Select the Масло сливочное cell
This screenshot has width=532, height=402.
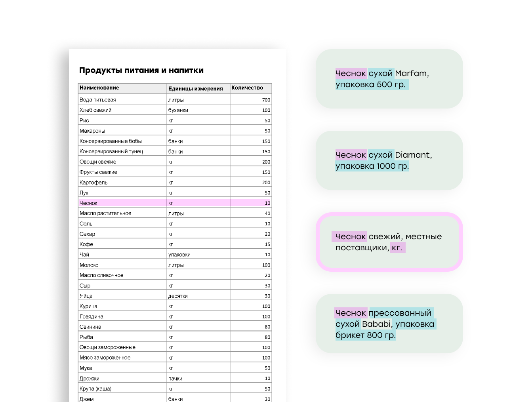pyautogui.click(x=122, y=275)
